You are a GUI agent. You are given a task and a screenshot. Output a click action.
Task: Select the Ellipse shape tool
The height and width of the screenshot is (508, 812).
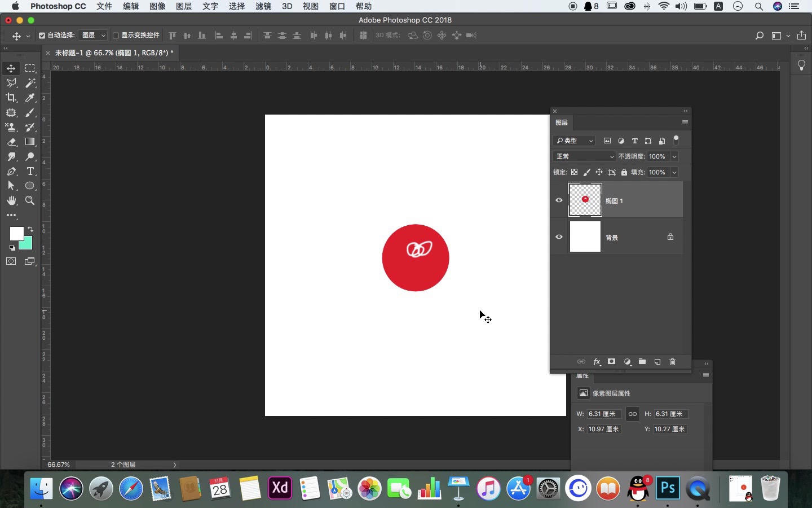click(30, 186)
